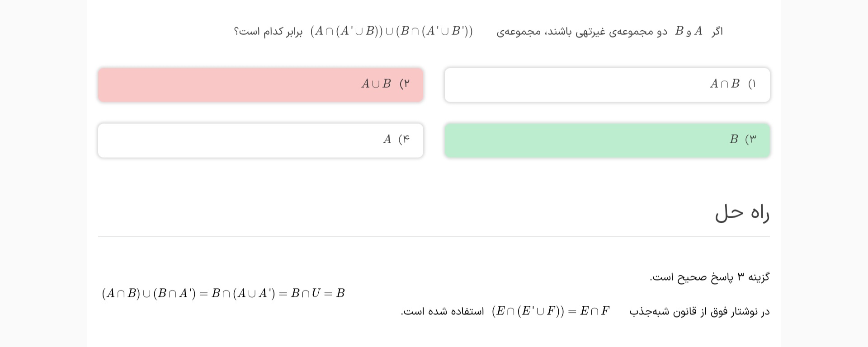The image size is (868, 347).
Task: Click the solution term (A∩B)∪(B∩A')
Action: click(149, 294)
